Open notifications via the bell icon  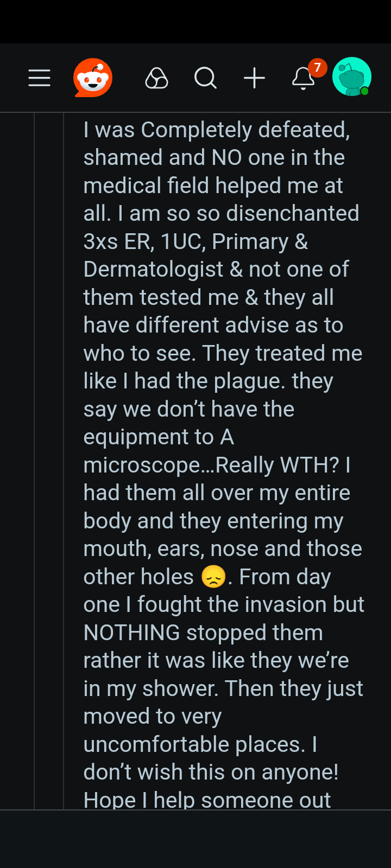click(302, 80)
